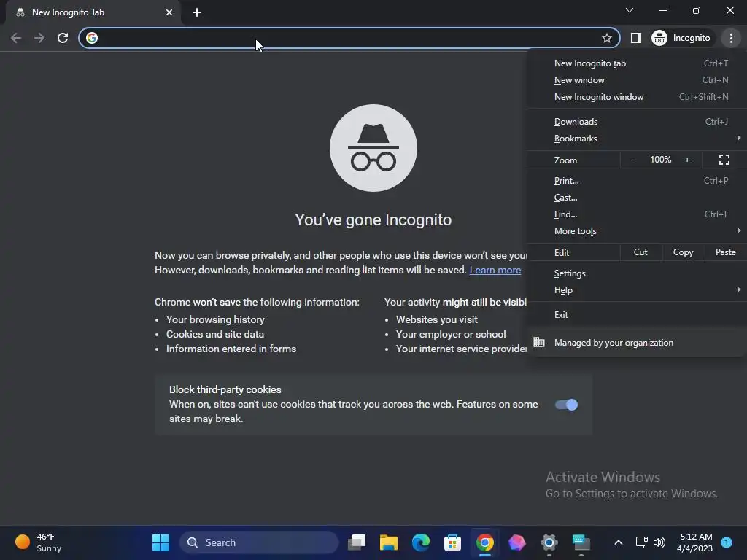Viewport: 747px width, 560px height.
Task: Choose New Incognito window
Action: coord(636,97)
